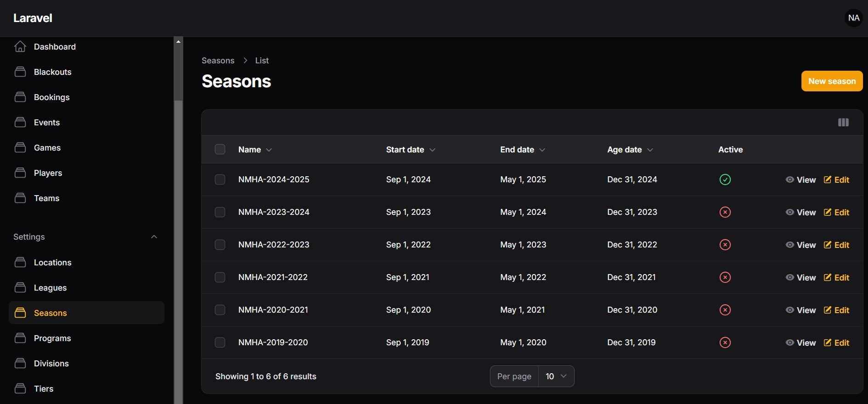The width and height of the screenshot is (868, 404).
Task: Click the Leagues icon in the sidebar
Action: click(20, 288)
